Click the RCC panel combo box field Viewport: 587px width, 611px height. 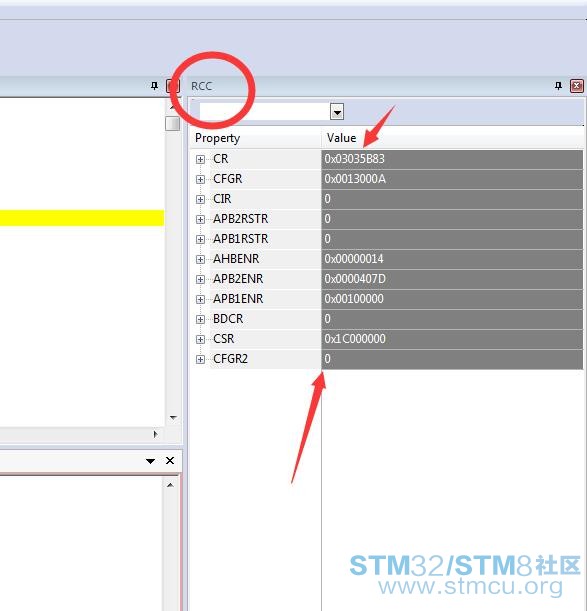point(264,112)
